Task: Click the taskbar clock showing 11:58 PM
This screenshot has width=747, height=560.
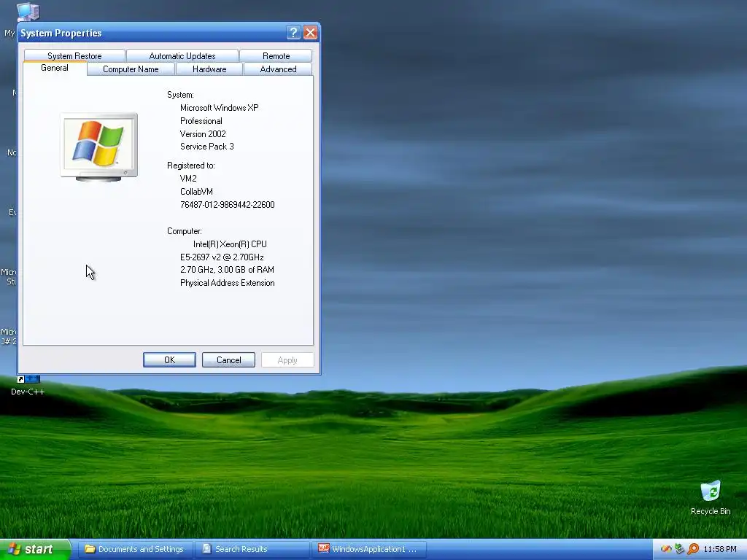Action: pyautogui.click(x=720, y=549)
